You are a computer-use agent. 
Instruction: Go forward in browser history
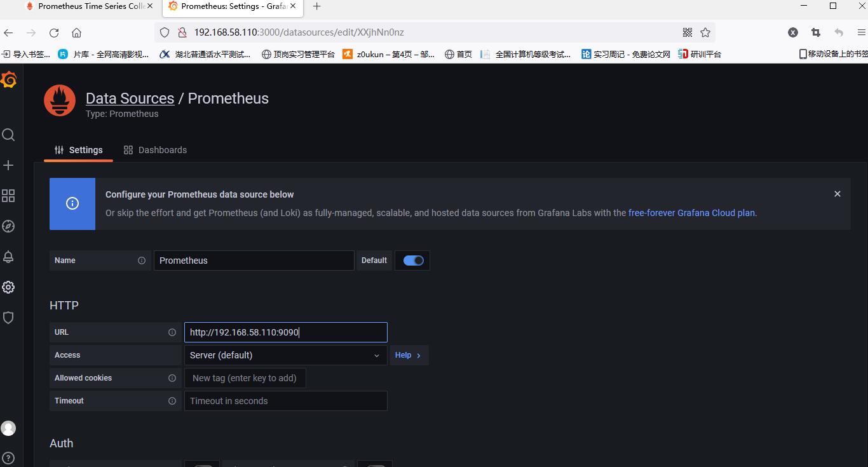(31, 32)
